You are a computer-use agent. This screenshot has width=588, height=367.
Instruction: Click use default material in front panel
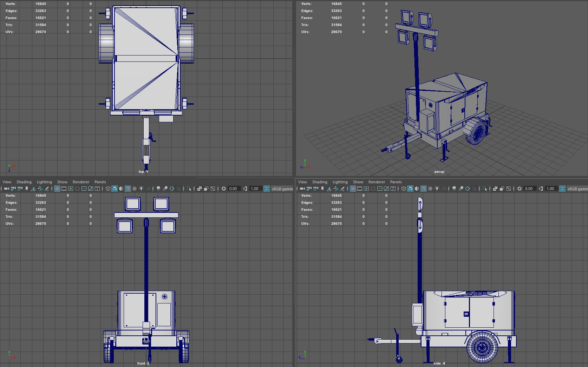pos(121,189)
